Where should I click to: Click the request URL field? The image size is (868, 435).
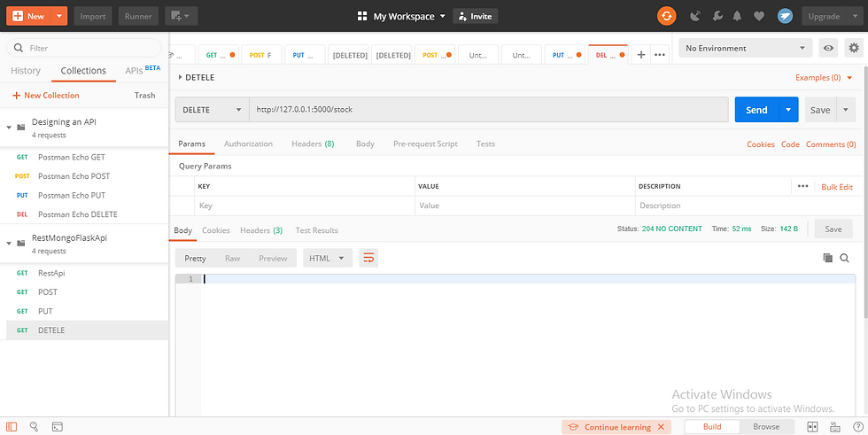[489, 110]
